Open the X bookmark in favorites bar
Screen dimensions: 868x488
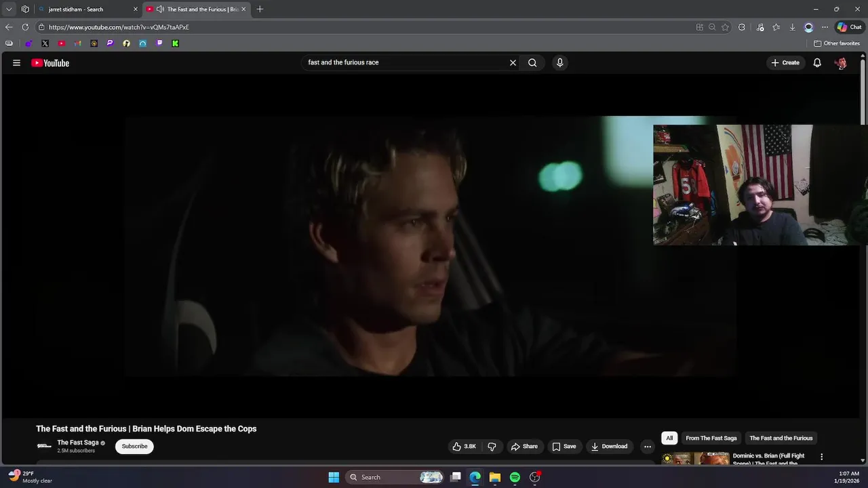(x=45, y=43)
